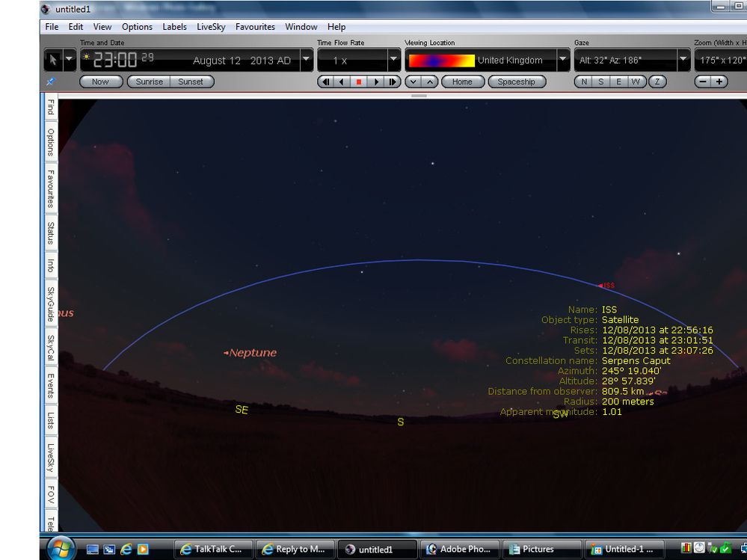This screenshot has width=747, height=560.
Task: Gaze toward South with S button
Action: [600, 82]
